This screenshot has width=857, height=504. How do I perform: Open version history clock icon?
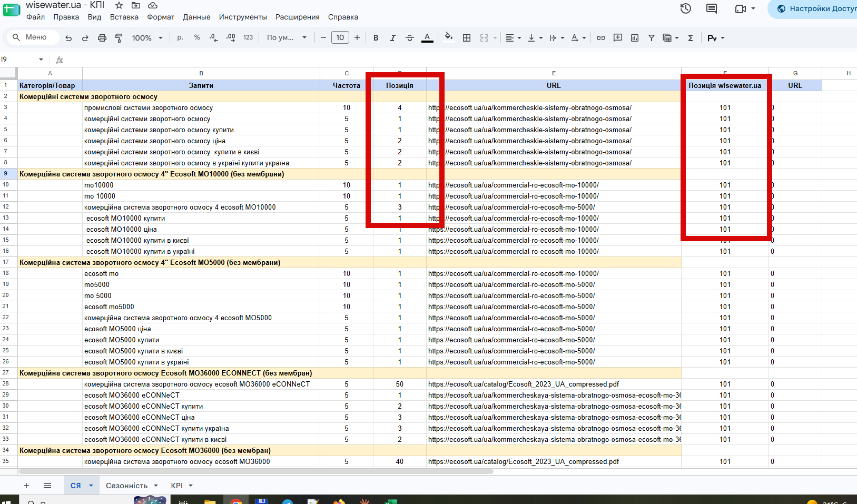point(686,8)
